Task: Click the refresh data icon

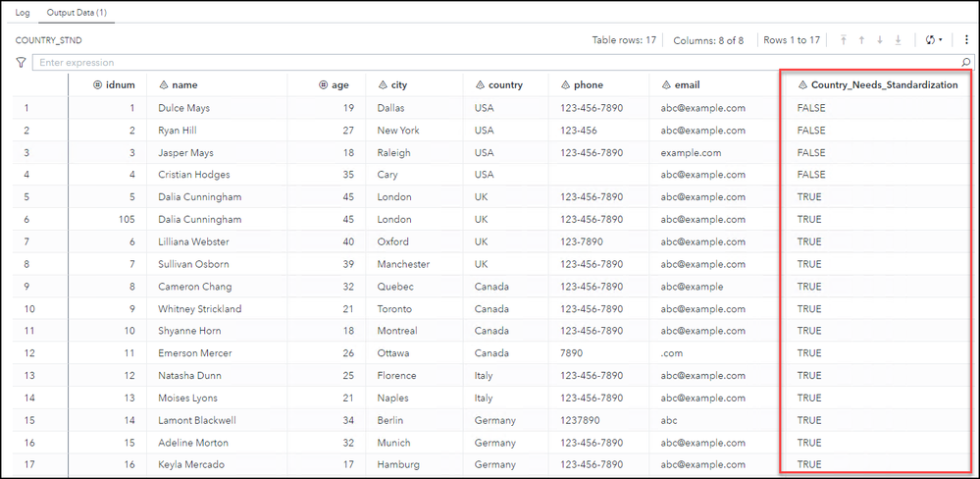Action: [x=930, y=40]
